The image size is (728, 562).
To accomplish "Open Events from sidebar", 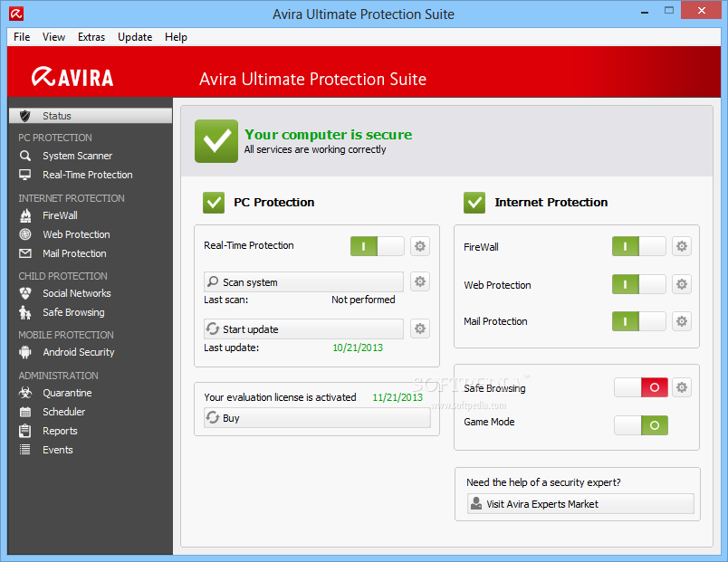I will tap(58, 450).
